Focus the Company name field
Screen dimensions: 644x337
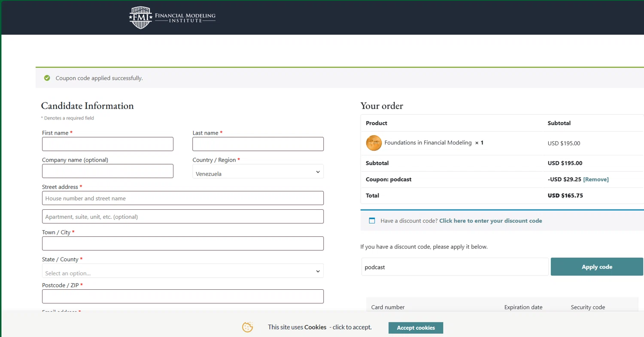[108, 171]
